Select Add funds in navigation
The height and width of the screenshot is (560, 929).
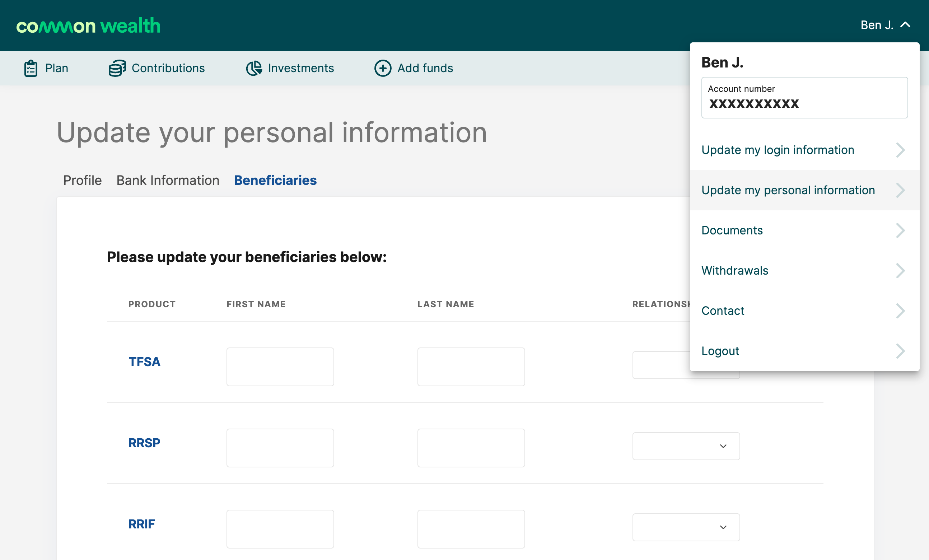click(414, 68)
